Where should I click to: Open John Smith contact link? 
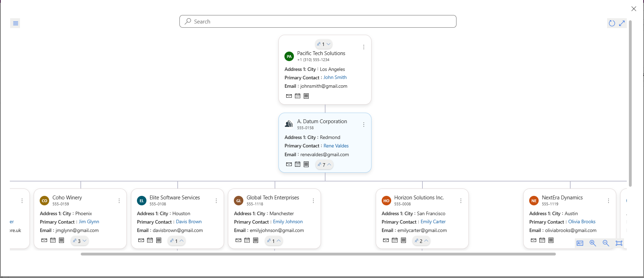click(x=335, y=78)
